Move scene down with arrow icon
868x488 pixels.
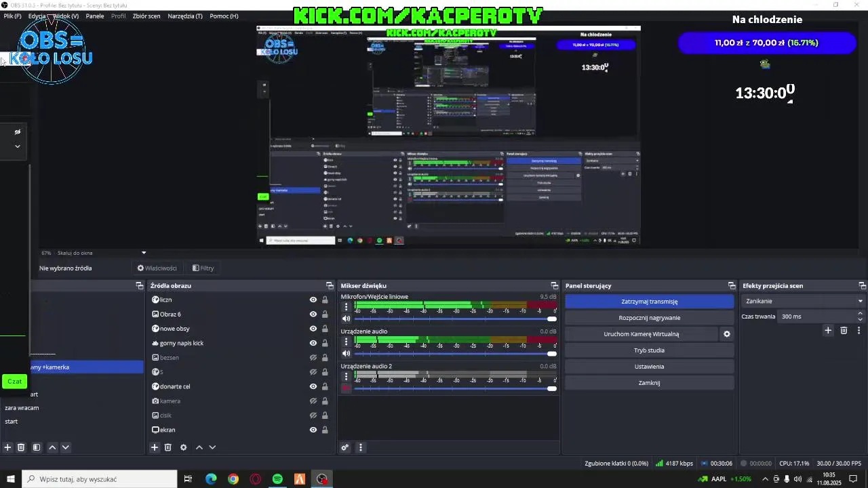pos(65,447)
